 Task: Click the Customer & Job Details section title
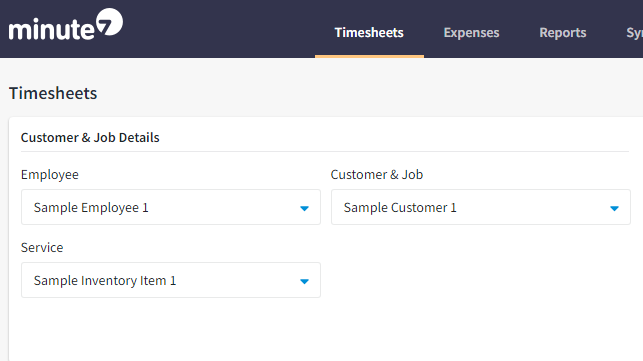(90, 137)
